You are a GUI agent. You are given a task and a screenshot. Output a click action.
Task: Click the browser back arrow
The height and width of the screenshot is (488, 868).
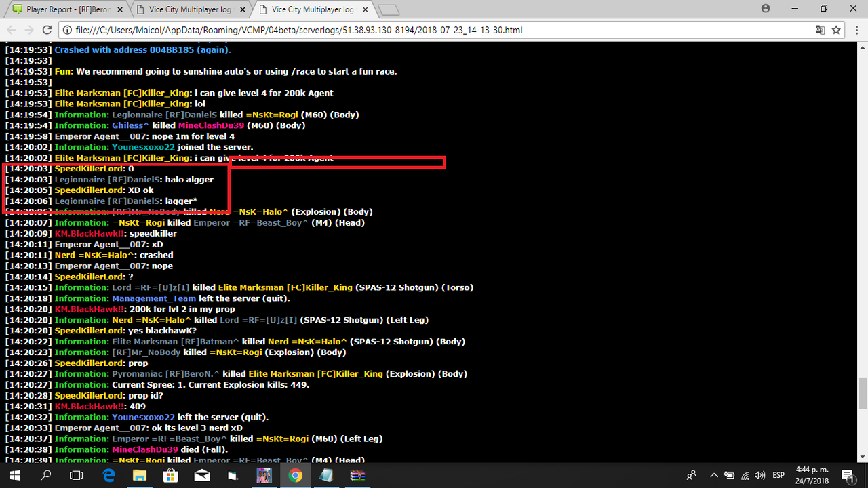pyautogui.click(x=12, y=30)
